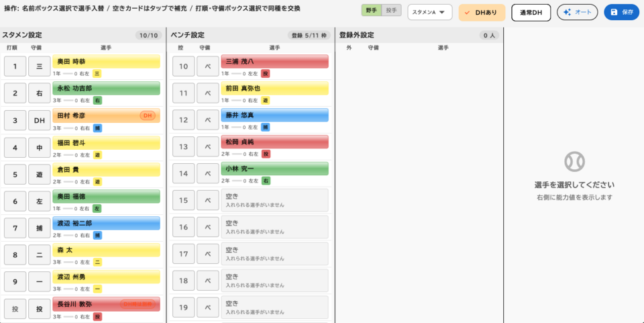The image size is (644, 323).
Task: Open the 中 position selector for 福田 碧斗
Action: point(40,147)
